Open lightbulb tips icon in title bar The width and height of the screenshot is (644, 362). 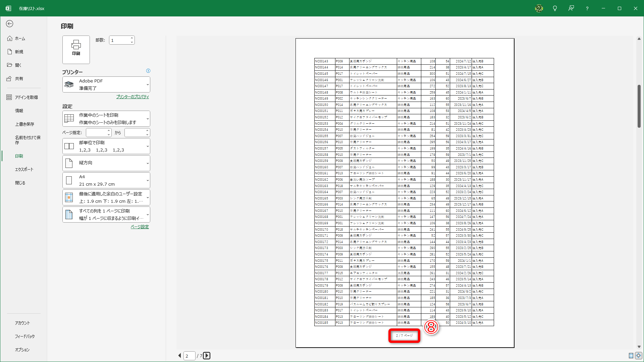[555, 8]
